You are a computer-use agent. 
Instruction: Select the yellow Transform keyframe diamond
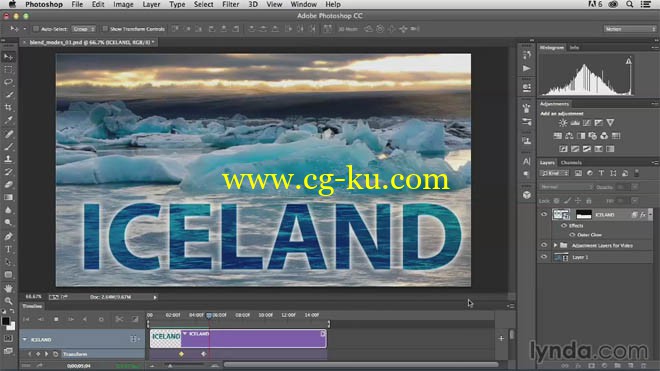coord(181,354)
